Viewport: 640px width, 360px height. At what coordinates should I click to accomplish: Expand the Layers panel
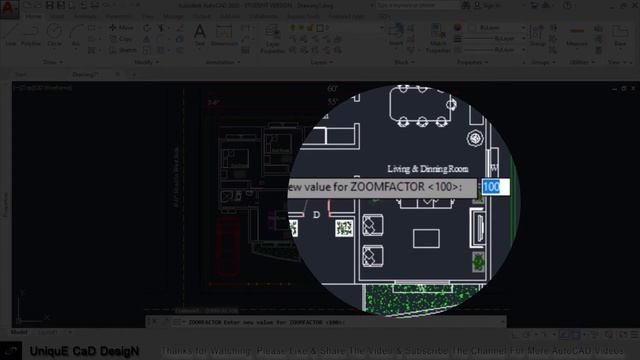pyautogui.click(x=322, y=62)
